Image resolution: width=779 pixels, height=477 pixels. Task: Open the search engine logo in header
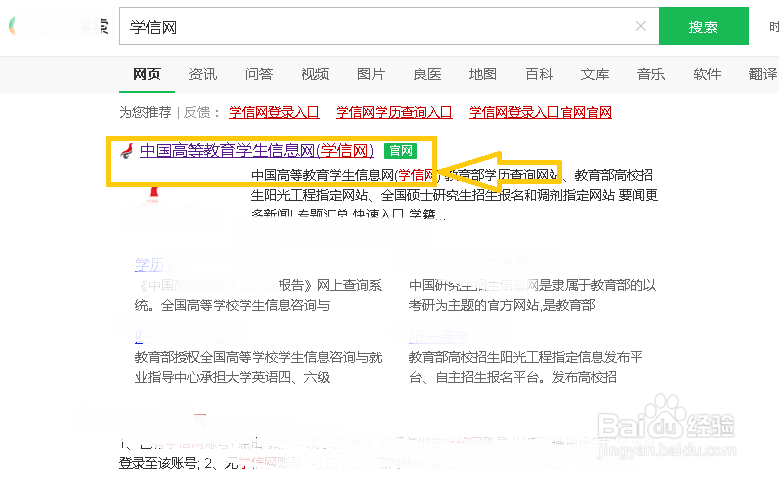coord(58,26)
